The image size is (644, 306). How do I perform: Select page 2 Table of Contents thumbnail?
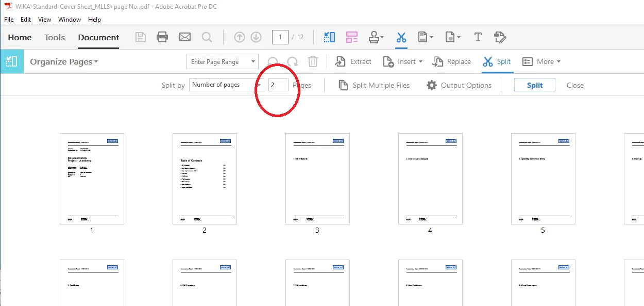pos(205,179)
